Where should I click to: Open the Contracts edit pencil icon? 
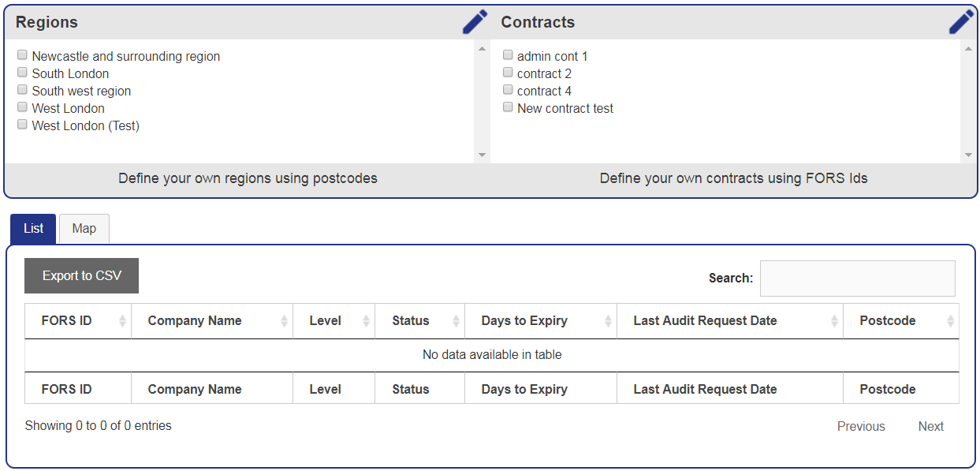click(961, 22)
